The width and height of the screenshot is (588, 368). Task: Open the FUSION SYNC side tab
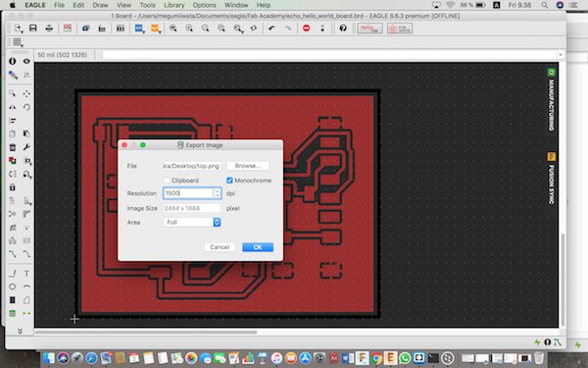tap(551, 179)
